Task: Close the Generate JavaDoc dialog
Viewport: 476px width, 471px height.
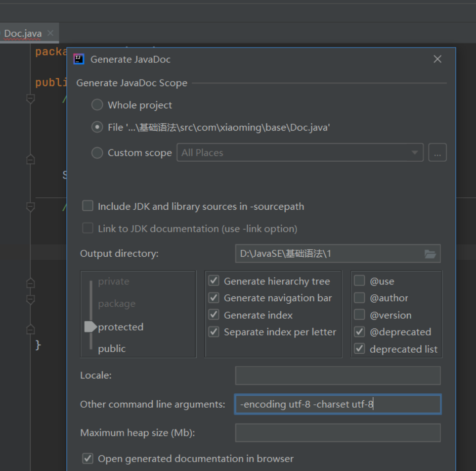Action: tap(437, 59)
